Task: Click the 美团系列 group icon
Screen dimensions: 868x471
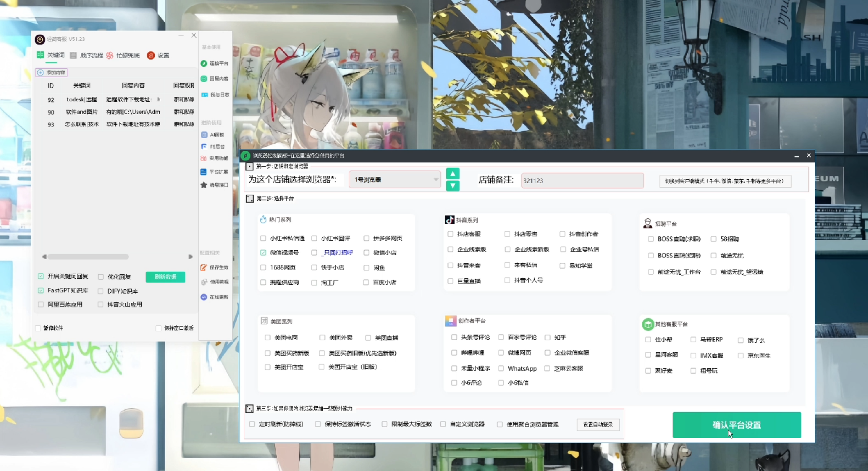Action: click(x=264, y=321)
